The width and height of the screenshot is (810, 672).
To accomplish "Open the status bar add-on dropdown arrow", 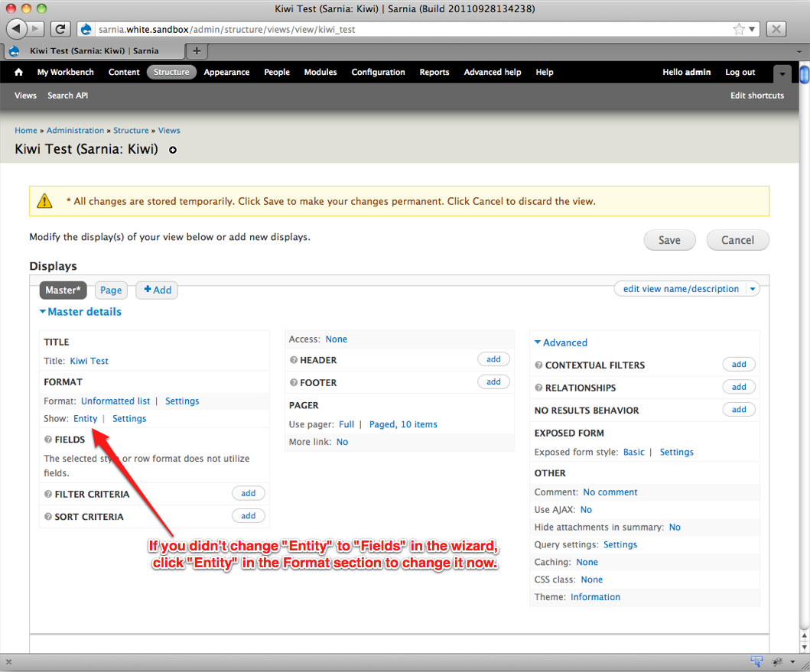I will tap(792, 661).
